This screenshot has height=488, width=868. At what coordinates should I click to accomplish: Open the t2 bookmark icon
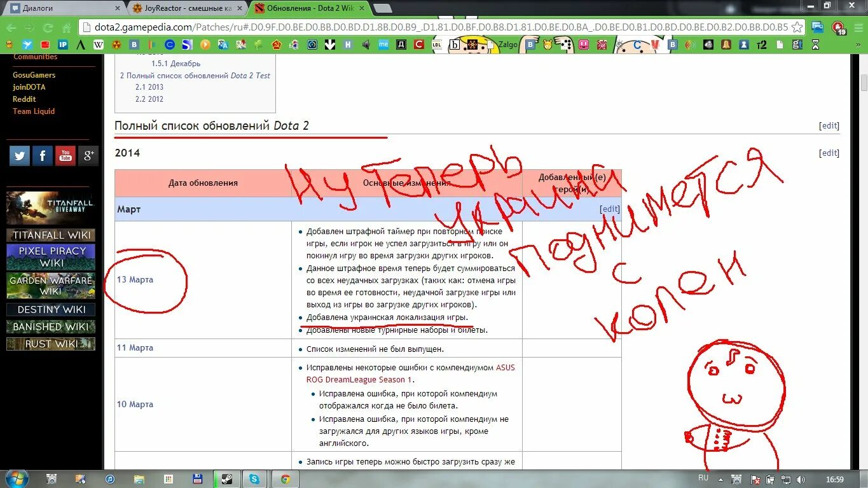(761, 45)
